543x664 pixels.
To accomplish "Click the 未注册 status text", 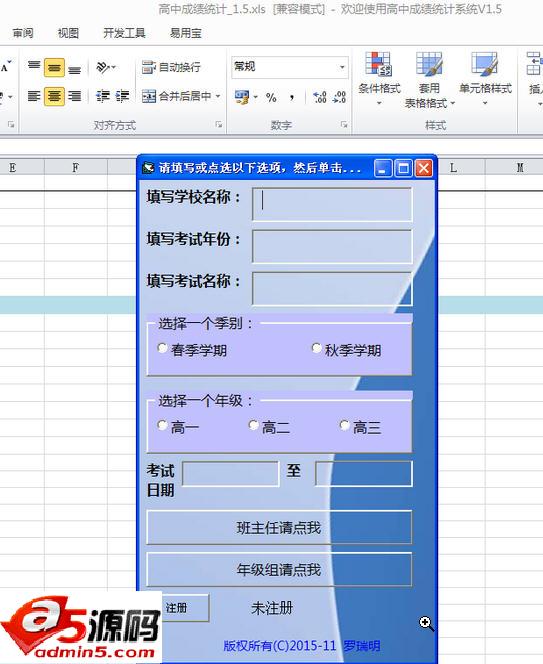I will pos(272,608).
